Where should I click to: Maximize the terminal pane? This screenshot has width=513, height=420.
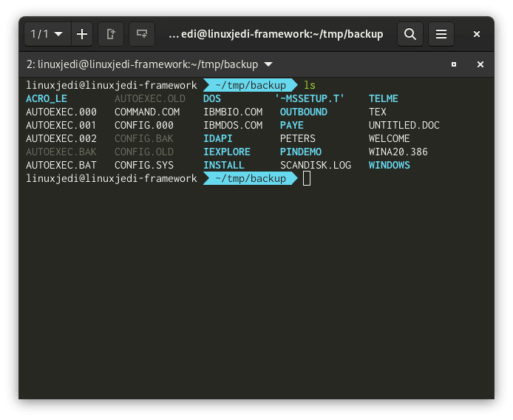454,64
